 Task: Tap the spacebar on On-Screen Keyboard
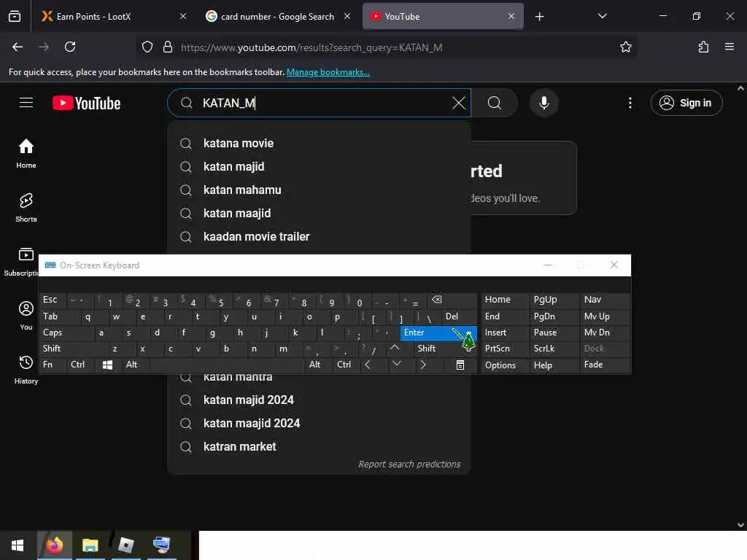pyautogui.click(x=228, y=365)
